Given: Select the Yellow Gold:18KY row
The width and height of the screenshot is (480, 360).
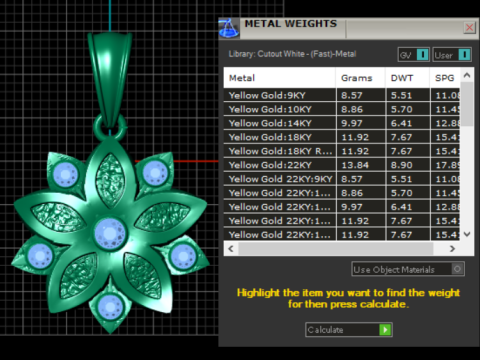Looking at the screenshot, I should click(x=342, y=137).
